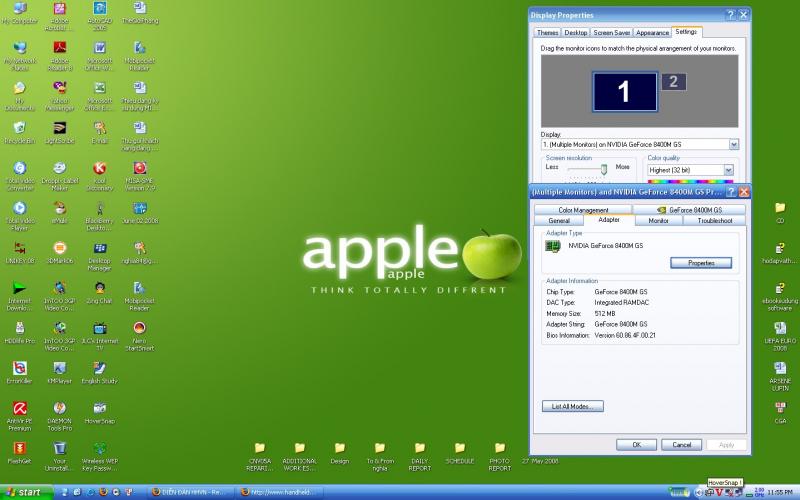This screenshot has height=500, width=800.
Task: Click the List All Modes button
Action: click(x=573, y=406)
